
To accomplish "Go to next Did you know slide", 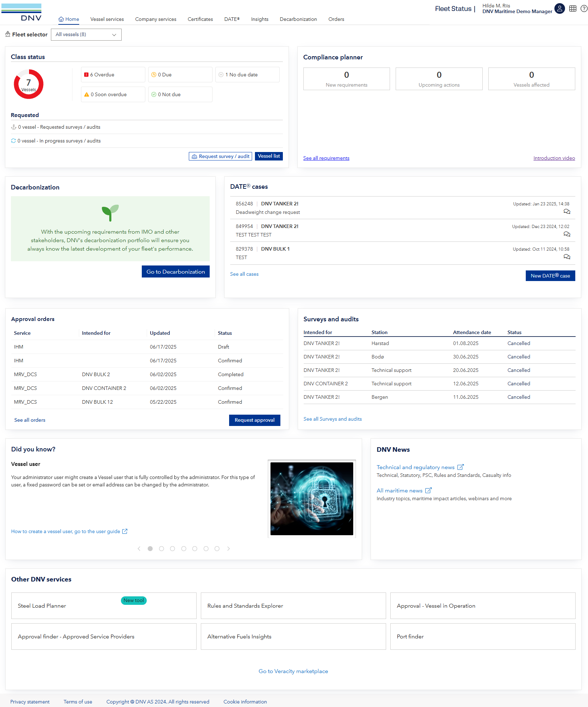I will click(228, 549).
